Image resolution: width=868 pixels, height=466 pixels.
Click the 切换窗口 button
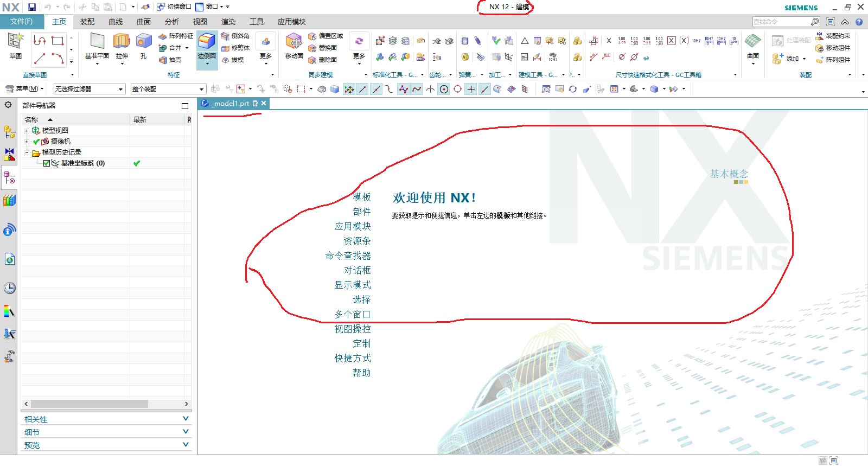click(x=174, y=7)
